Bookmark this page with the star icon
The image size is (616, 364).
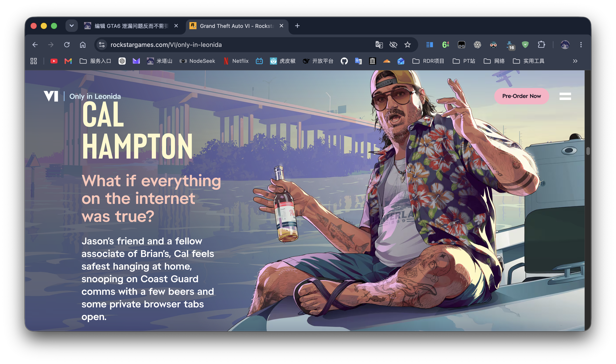[407, 45]
